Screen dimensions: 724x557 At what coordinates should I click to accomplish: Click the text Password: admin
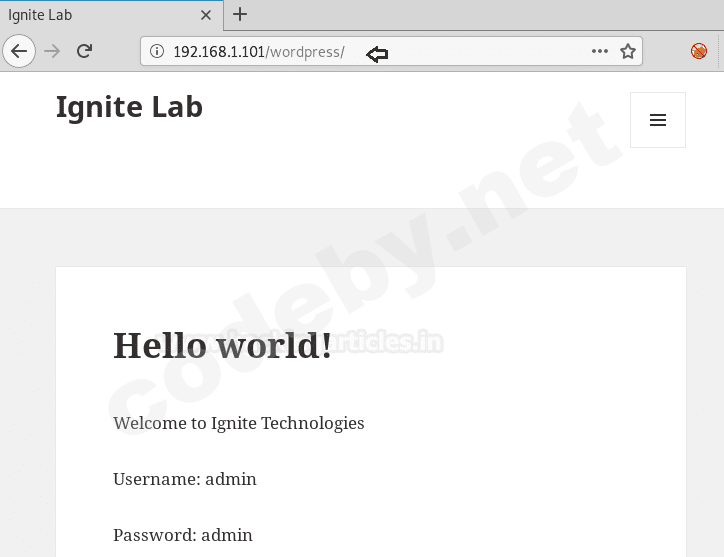(x=183, y=535)
